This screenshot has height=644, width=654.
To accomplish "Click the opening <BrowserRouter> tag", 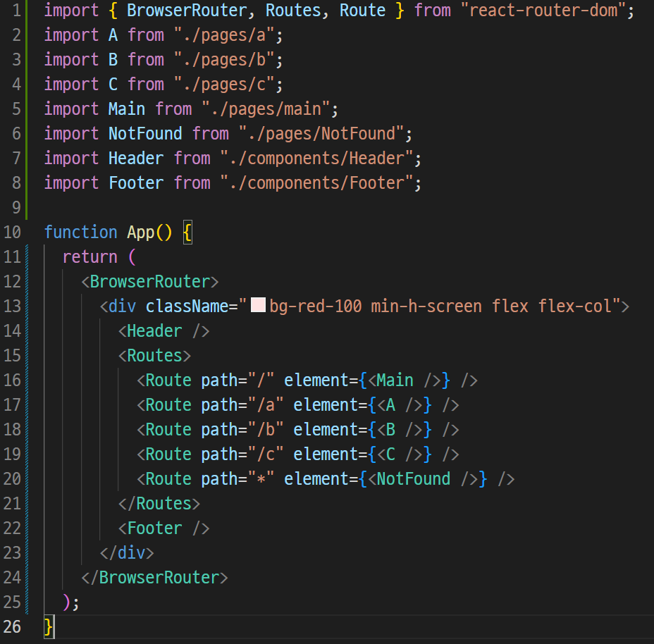I will [149, 282].
